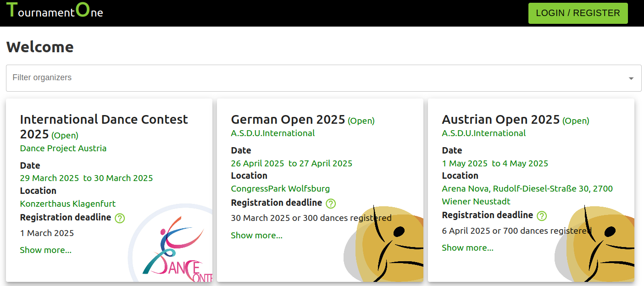The image size is (644, 286).
Task: Open the Login / Register button
Action: tap(577, 13)
